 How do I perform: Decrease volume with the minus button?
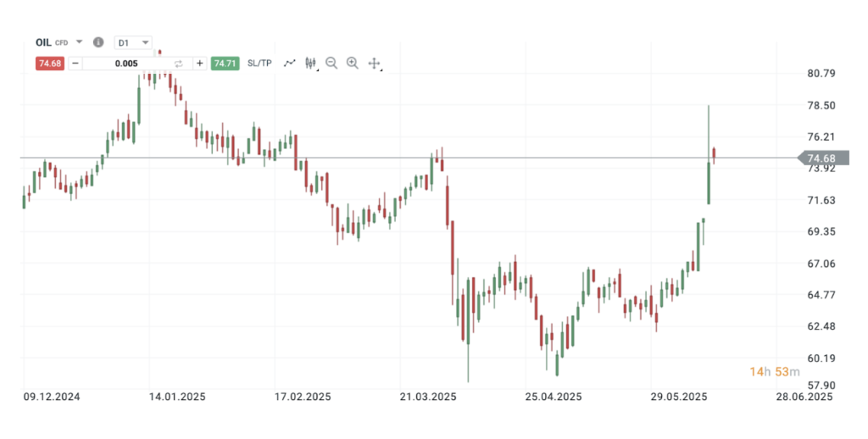[75, 64]
